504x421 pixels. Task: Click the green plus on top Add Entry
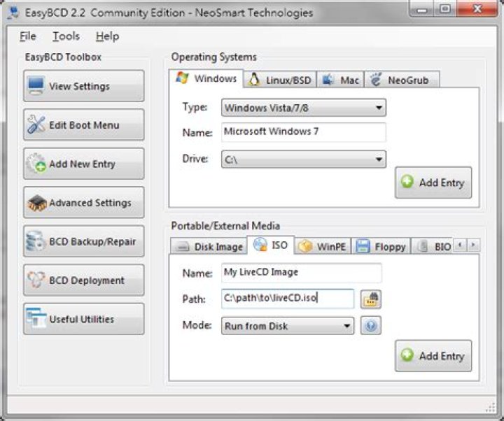click(407, 181)
